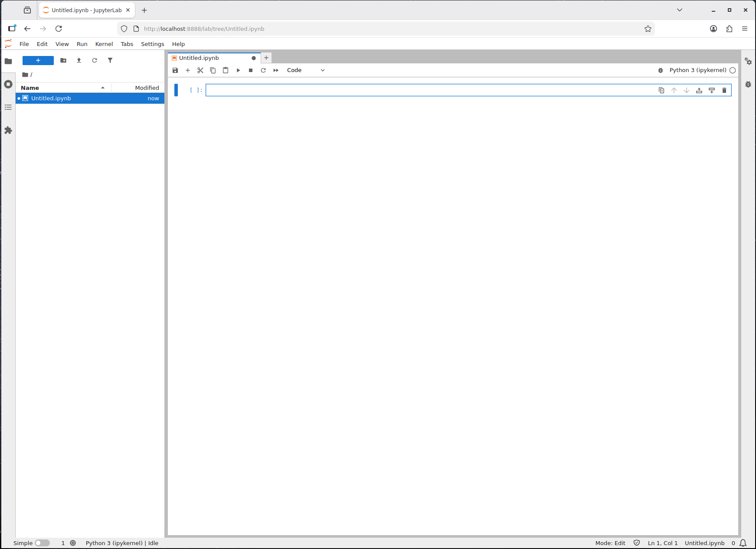The width and height of the screenshot is (756, 549).
Task: Open the cell type dropdown showing Code
Action: pyautogui.click(x=306, y=70)
